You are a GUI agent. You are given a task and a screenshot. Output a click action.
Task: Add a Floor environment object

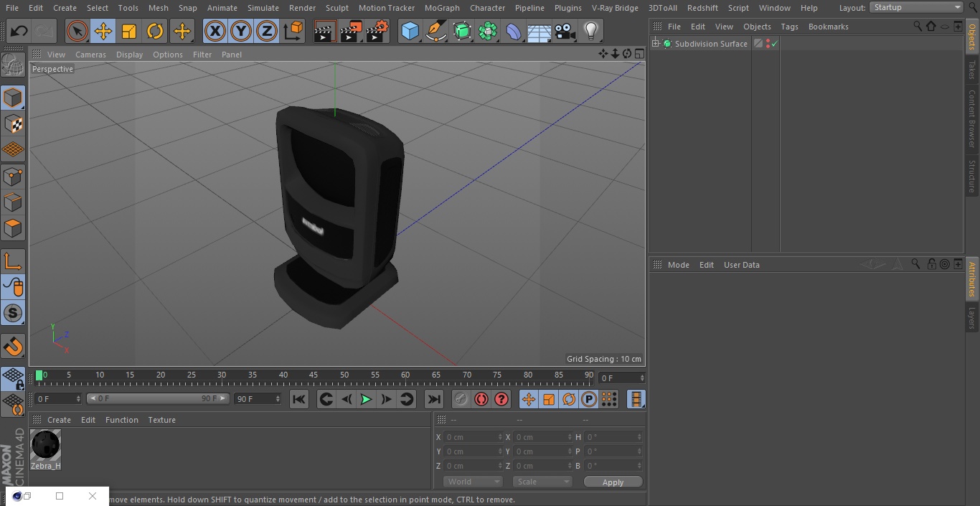540,31
